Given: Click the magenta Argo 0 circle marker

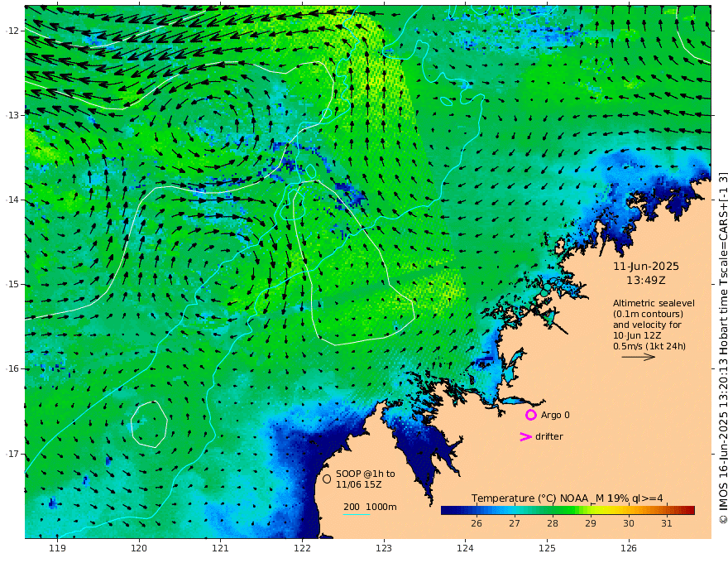Looking at the screenshot, I should tap(530, 415).
